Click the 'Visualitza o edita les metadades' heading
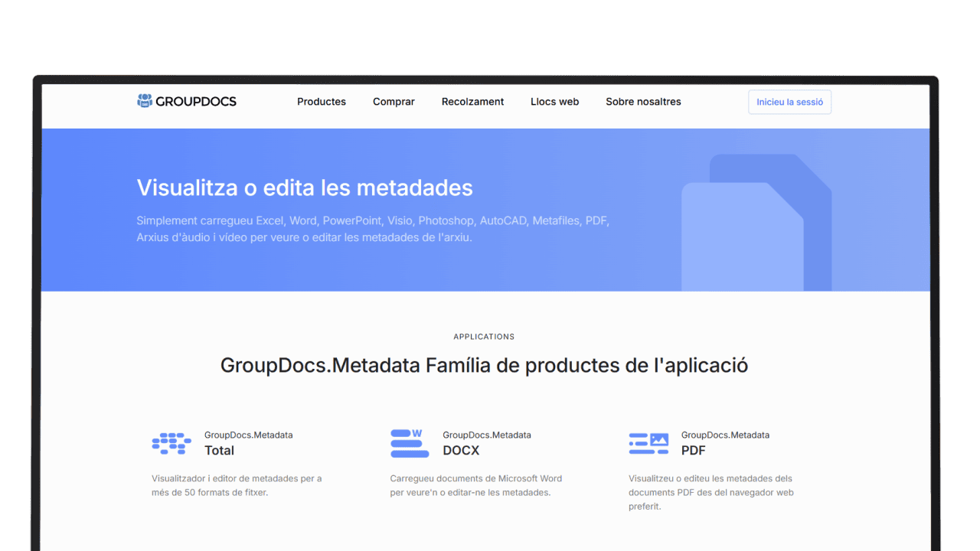980x551 pixels. pyautogui.click(x=305, y=187)
